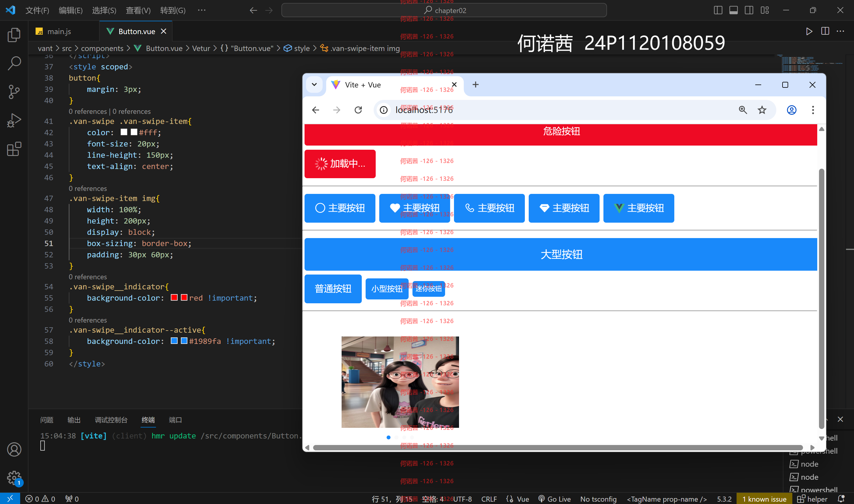The width and height of the screenshot is (854, 504).
Task: Expand hidden menu items ellipsis
Action: click(x=201, y=10)
